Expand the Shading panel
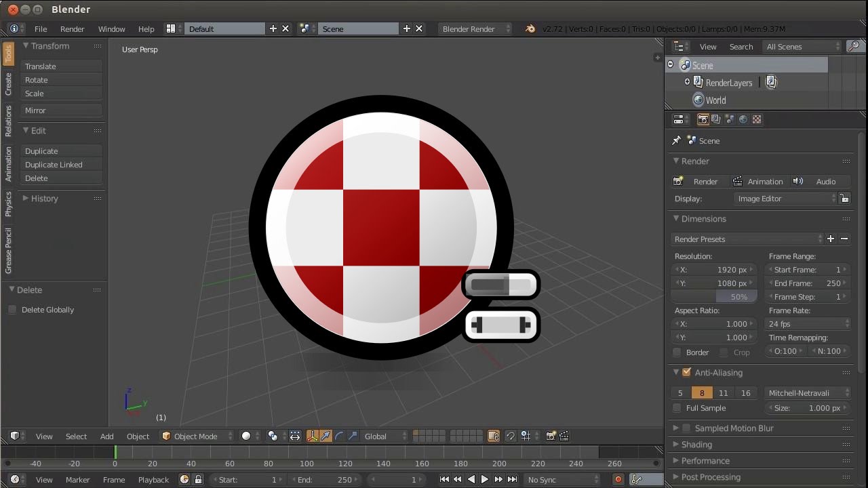868x488 pixels. click(x=696, y=445)
